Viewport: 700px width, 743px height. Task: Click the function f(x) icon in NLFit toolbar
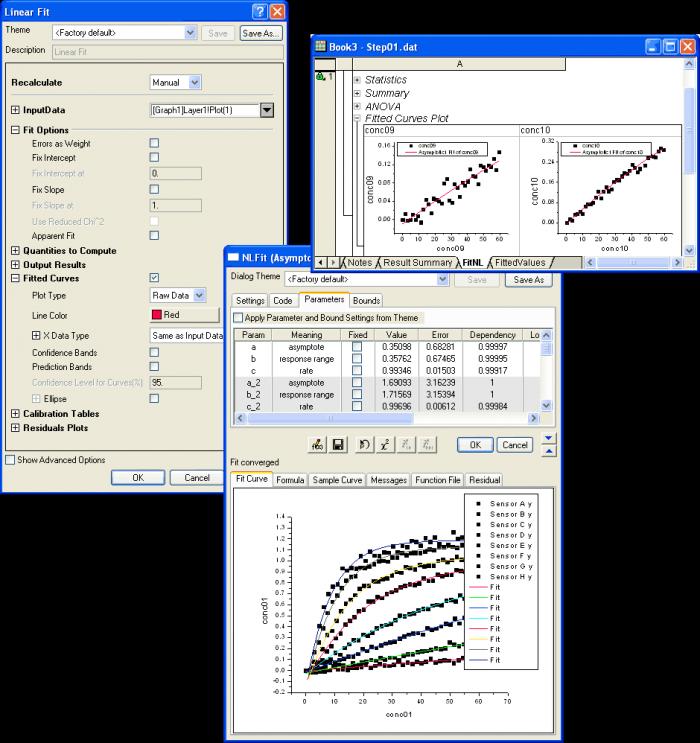point(318,444)
